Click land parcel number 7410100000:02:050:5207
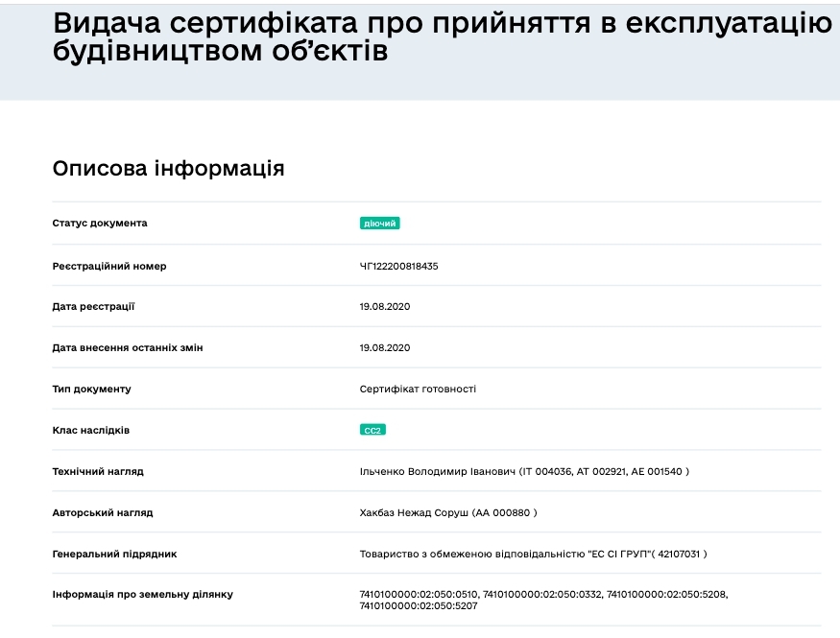 [418, 606]
